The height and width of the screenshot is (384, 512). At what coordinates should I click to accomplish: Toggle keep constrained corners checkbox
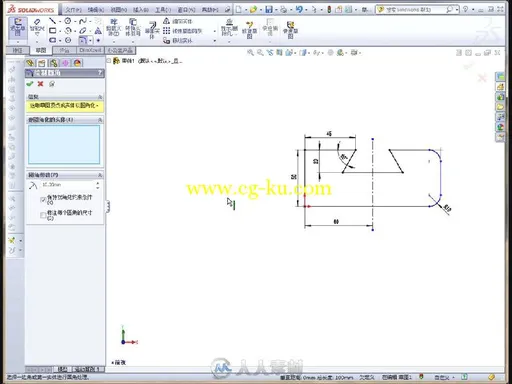click(x=43, y=200)
